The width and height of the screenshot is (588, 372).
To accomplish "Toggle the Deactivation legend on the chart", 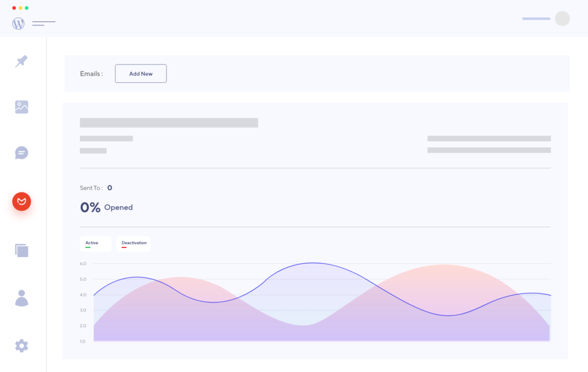I will pos(133,243).
